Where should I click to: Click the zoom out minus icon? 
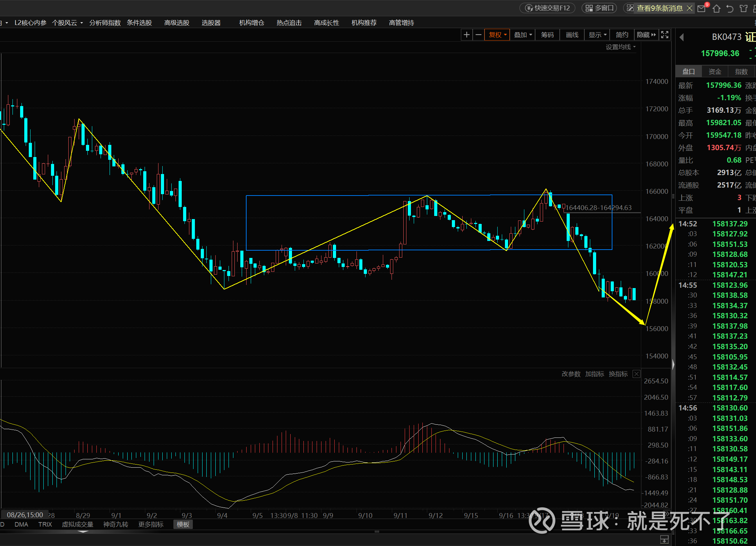click(x=479, y=35)
